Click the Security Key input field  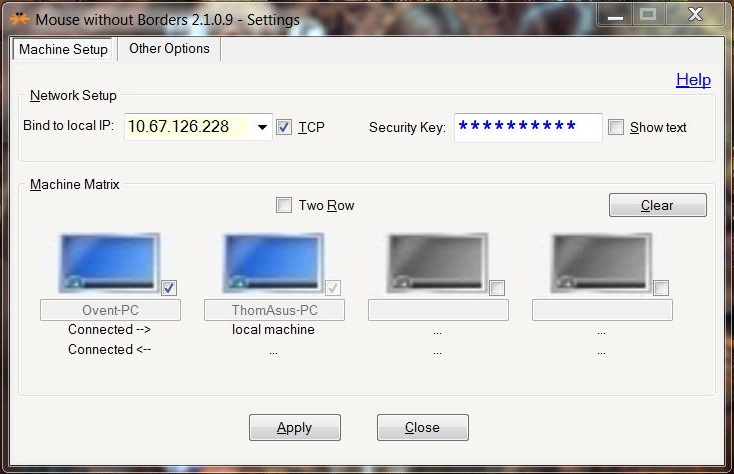point(528,127)
